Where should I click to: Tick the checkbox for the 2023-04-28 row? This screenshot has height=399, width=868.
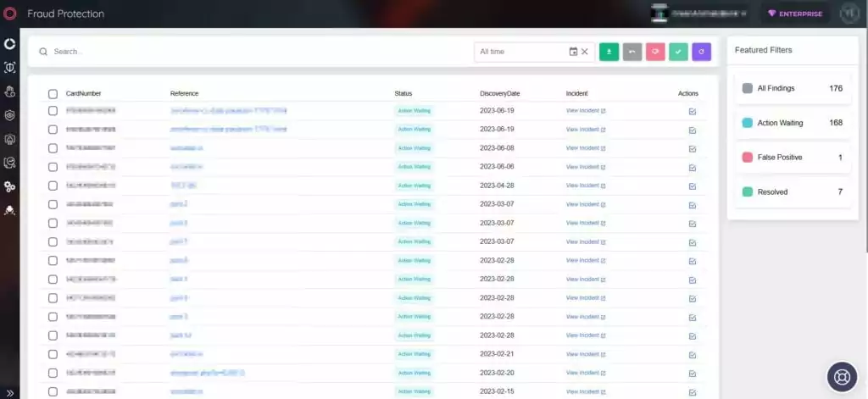[53, 186]
